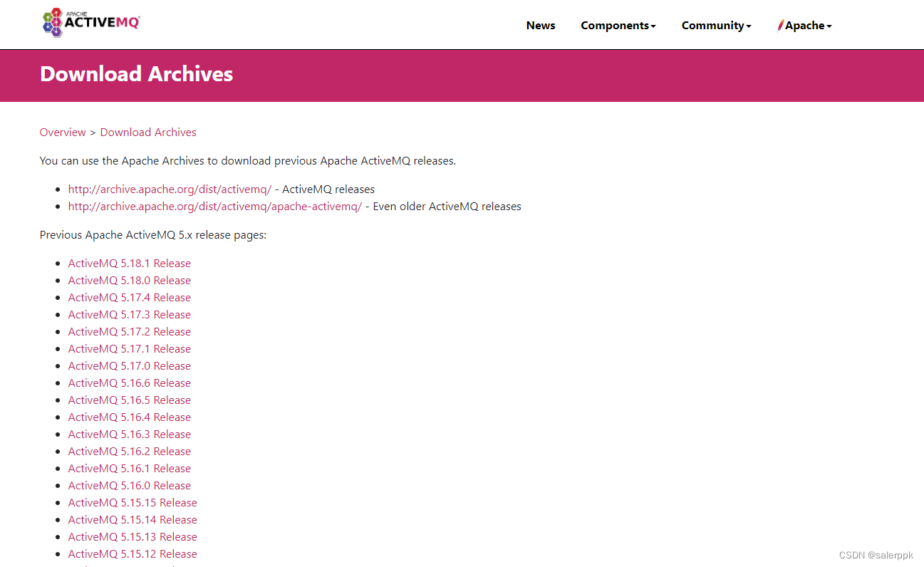Click the Apache feather icon in navigation
924x567 pixels.
click(781, 25)
